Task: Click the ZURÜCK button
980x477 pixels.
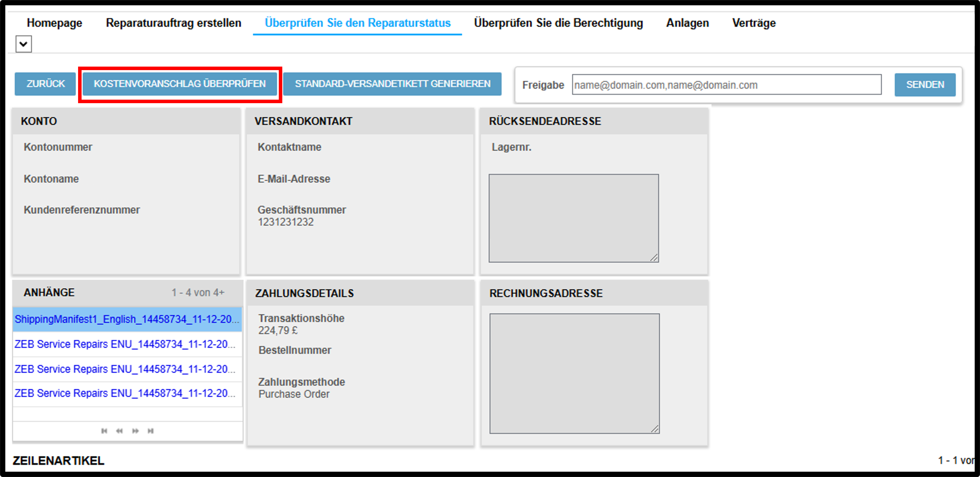Action: [x=45, y=84]
